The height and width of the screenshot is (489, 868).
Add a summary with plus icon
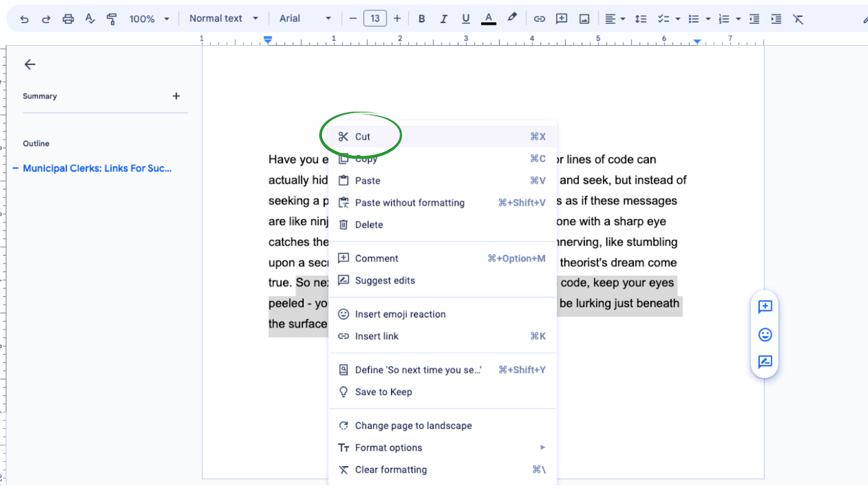click(x=176, y=96)
